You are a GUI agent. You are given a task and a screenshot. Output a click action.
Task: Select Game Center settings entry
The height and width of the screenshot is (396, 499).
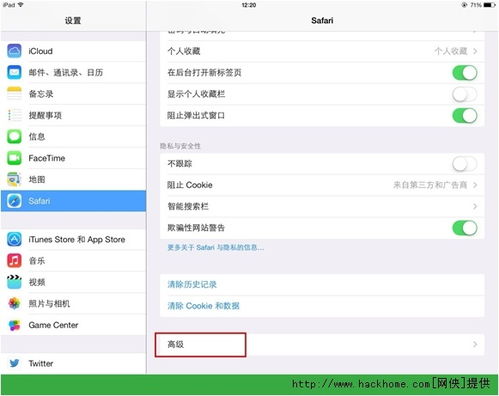click(x=73, y=325)
